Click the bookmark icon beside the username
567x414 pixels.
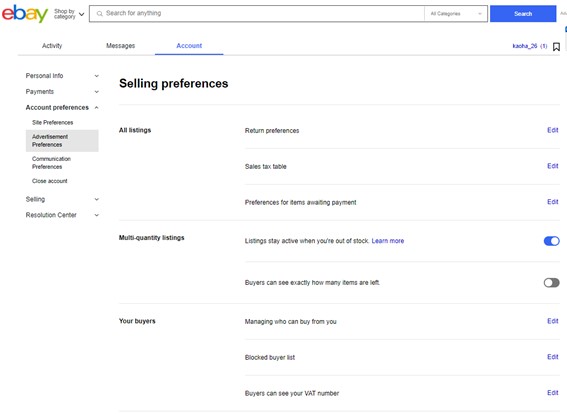tap(557, 47)
